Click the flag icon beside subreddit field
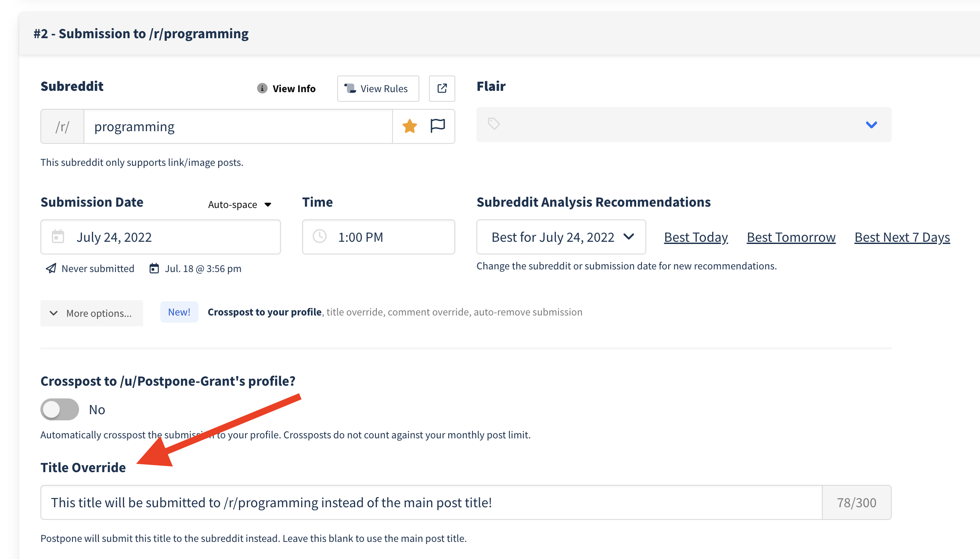Screen dimensions: 980x559 pyautogui.click(x=438, y=126)
